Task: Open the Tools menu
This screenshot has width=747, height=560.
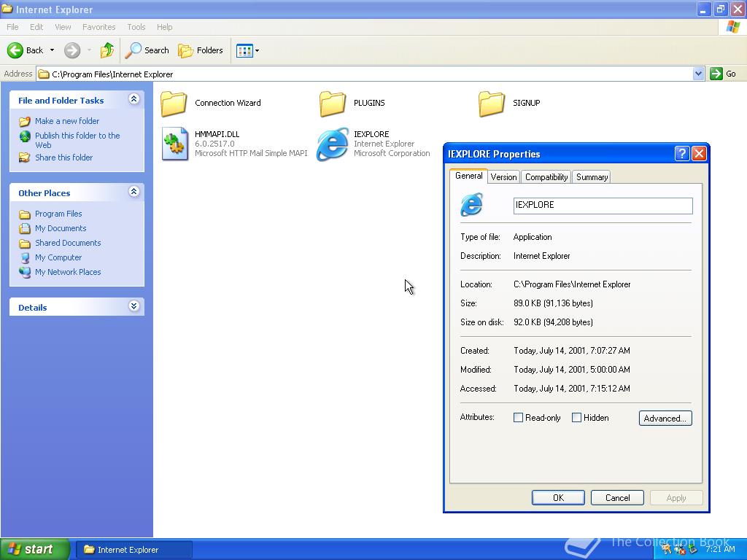Action: [136, 27]
